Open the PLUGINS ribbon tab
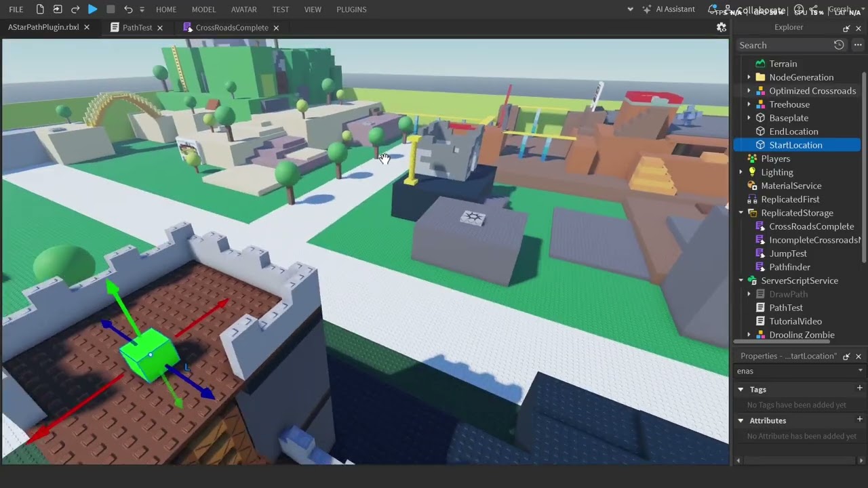The image size is (868, 488). pos(351,9)
